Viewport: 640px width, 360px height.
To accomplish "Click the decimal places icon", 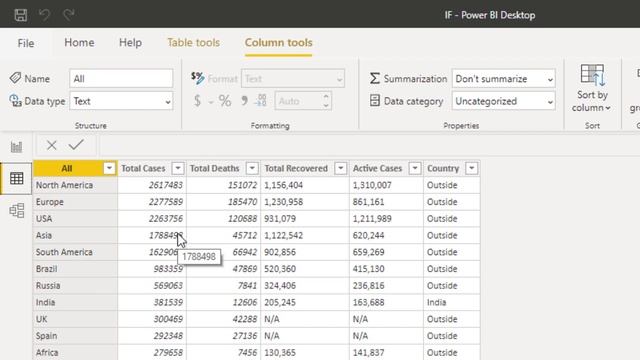I will (261, 101).
